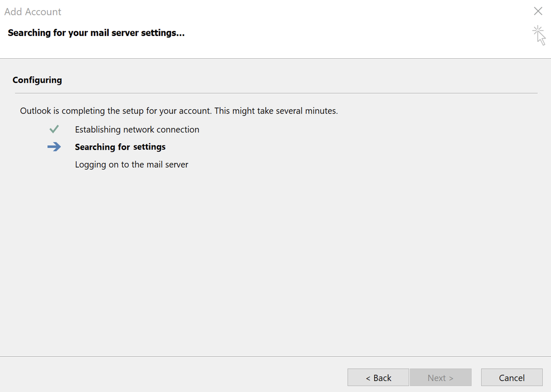Click the 'Outlook is completing the setup' message
The image size is (551, 392).
[179, 111]
